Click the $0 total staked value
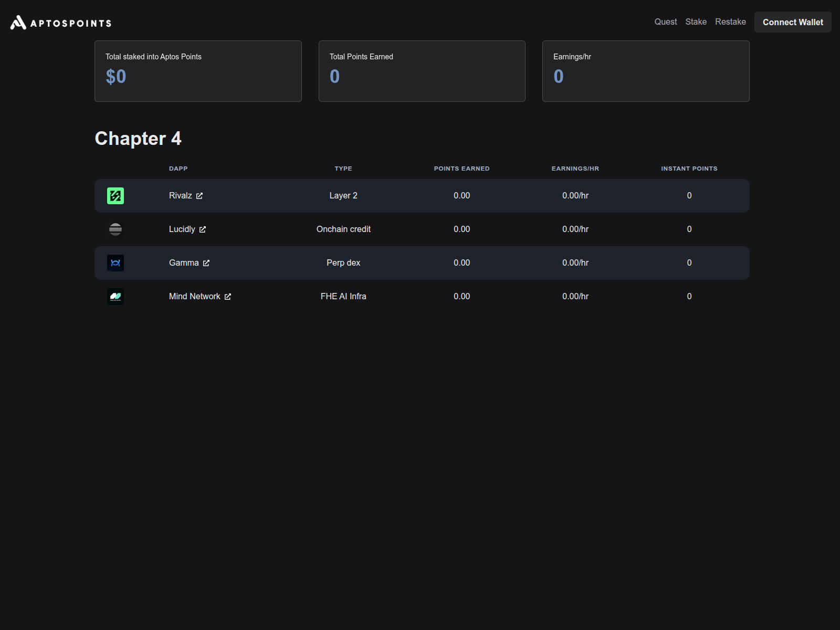 click(116, 77)
